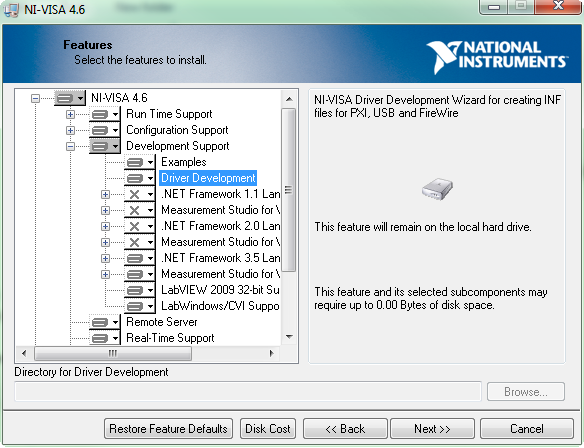Select the Configuration Support label
This screenshot has height=448, width=584.
[177, 130]
